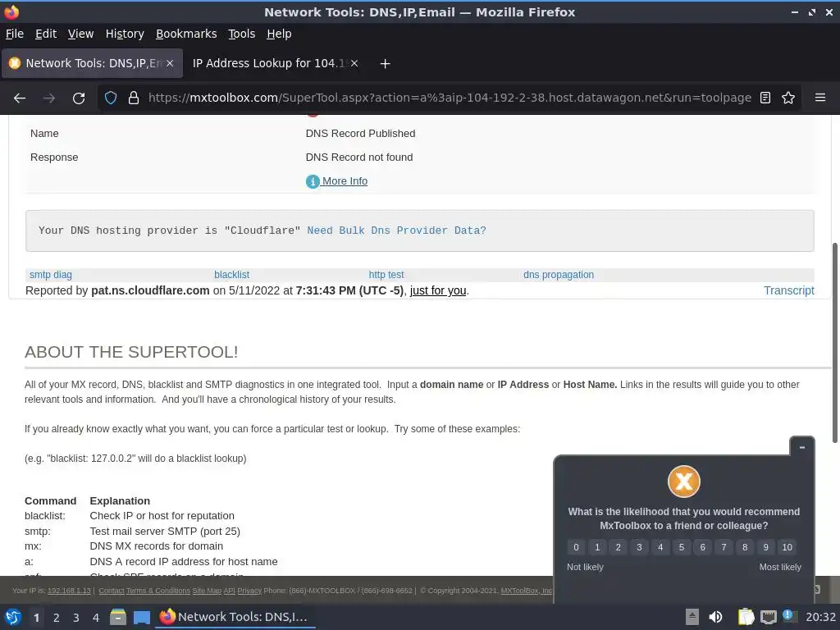Viewport: 840px width, 630px height.
Task: Rate 7 in the recommendation survey
Action: (x=724, y=547)
